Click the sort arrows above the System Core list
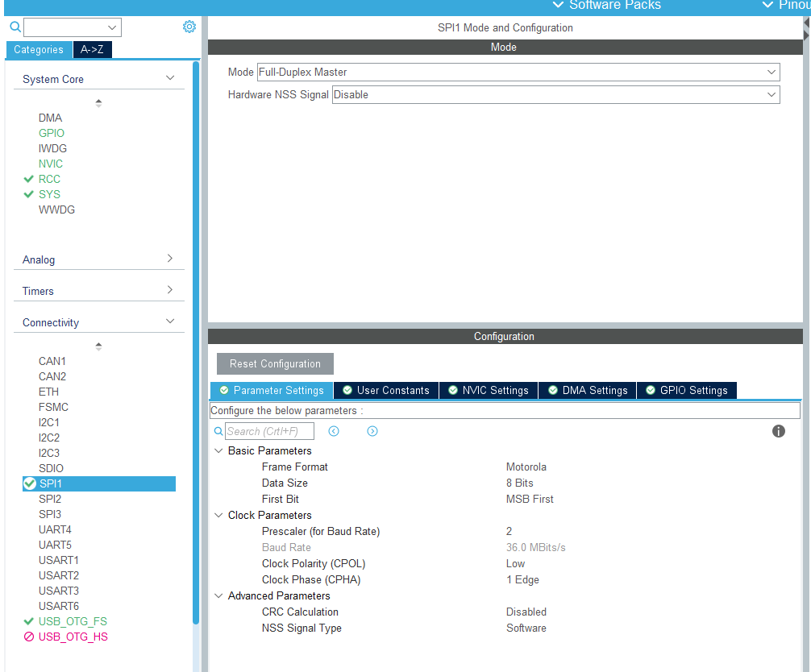This screenshot has height=672, width=811. (x=99, y=103)
